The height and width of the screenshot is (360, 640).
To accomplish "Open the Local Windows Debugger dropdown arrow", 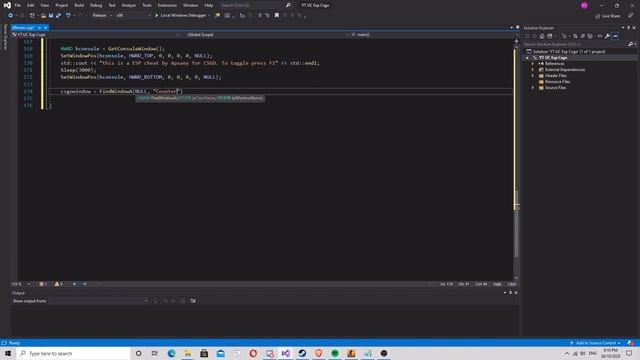I will [209, 16].
